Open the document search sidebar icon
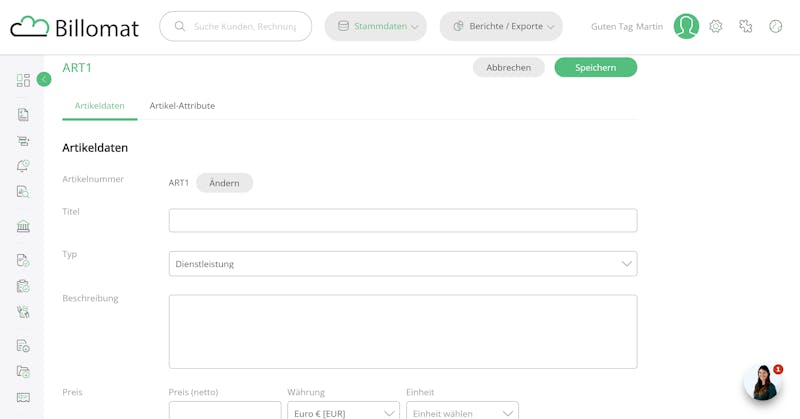This screenshot has width=800, height=419. tap(23, 192)
